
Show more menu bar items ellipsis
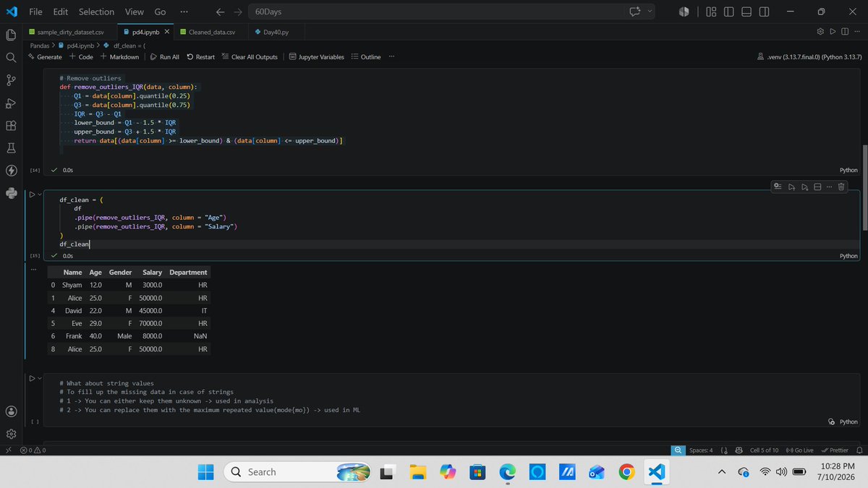184,12
